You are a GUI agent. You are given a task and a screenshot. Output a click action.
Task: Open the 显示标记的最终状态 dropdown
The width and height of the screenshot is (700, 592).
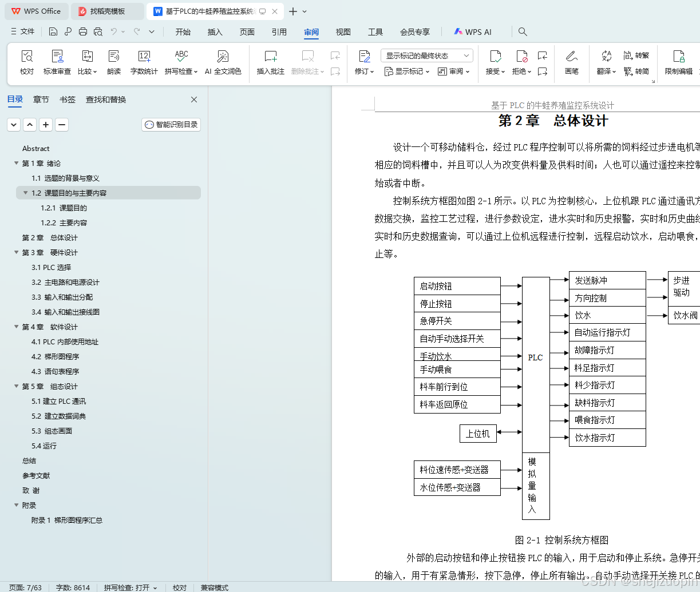pyautogui.click(x=426, y=55)
